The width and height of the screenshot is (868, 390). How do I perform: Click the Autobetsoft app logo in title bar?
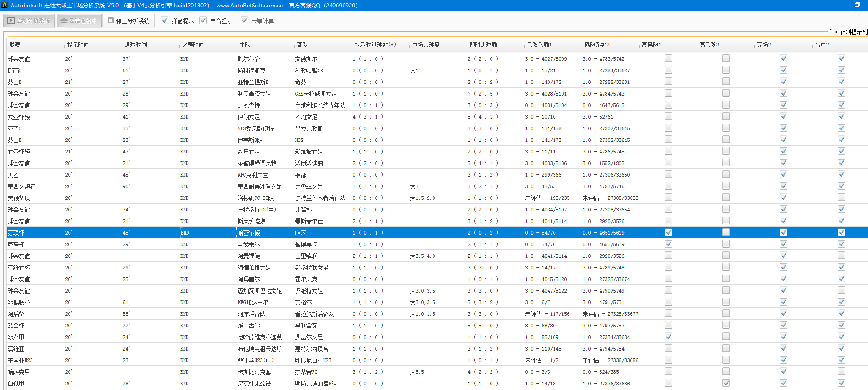click(5, 5)
